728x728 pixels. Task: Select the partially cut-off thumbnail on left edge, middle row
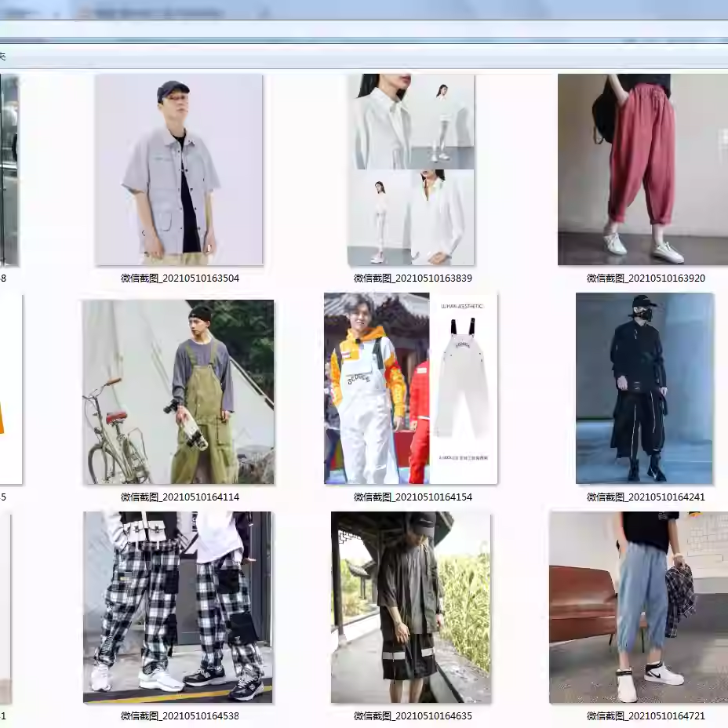(12, 388)
